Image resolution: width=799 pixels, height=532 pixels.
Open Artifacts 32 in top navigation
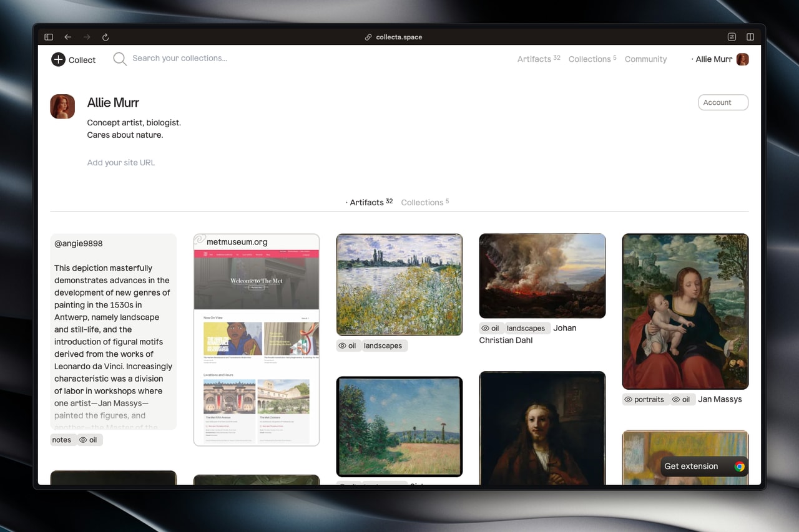click(x=539, y=59)
